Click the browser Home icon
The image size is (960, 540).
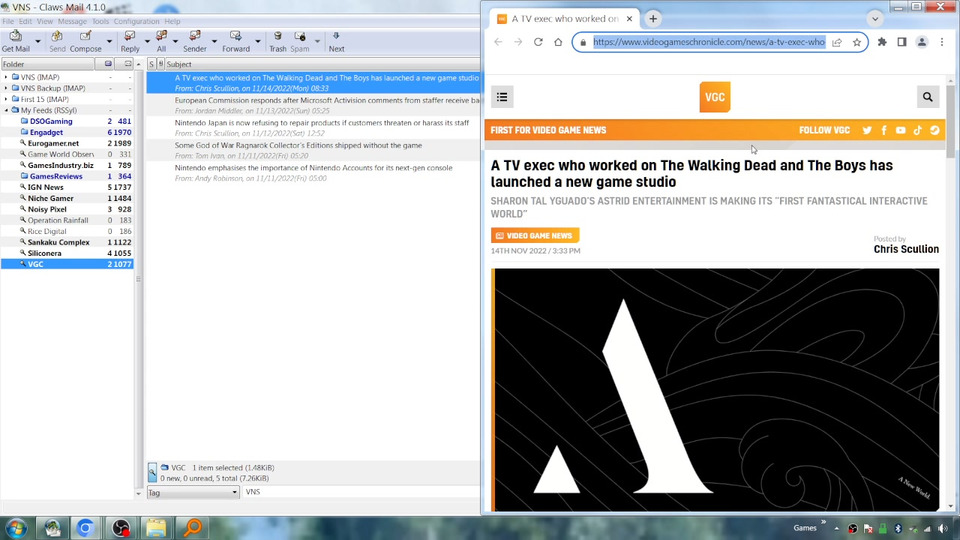[x=558, y=42]
